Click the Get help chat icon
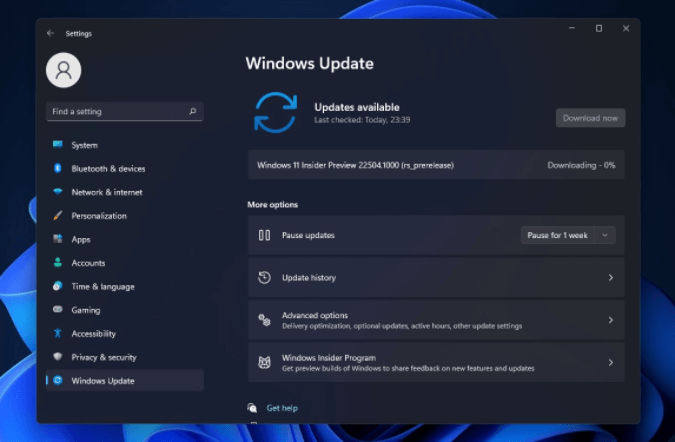The image size is (675, 442). (x=252, y=408)
